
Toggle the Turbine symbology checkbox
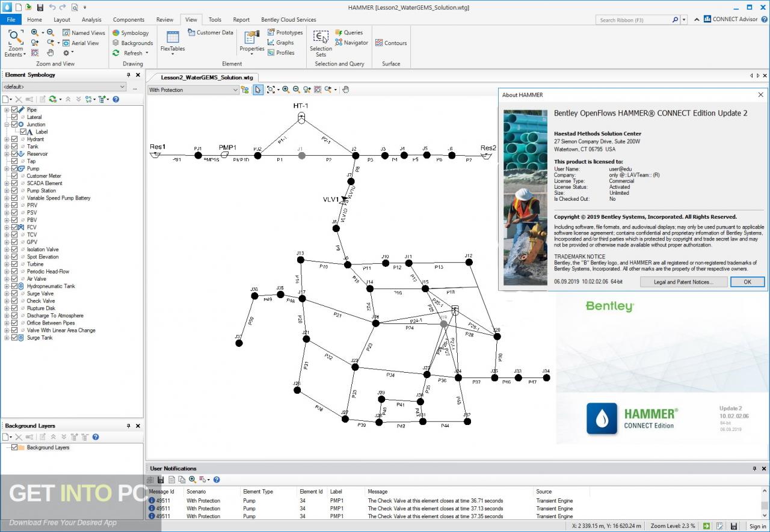pos(14,264)
